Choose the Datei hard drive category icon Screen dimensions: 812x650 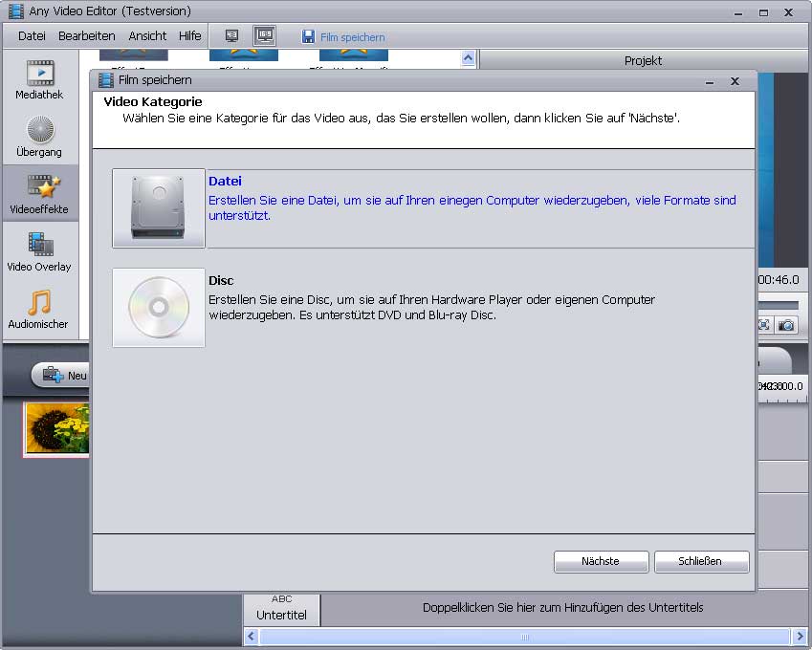159,208
